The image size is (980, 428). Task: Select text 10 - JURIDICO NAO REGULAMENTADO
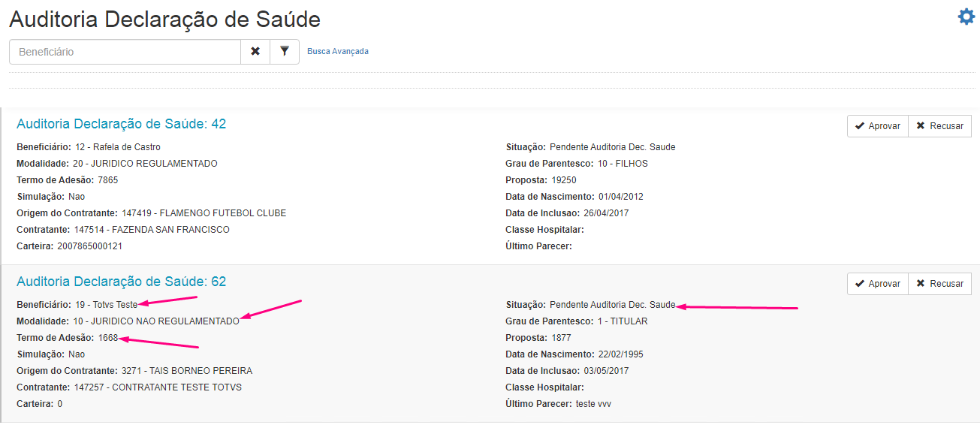coord(156,321)
